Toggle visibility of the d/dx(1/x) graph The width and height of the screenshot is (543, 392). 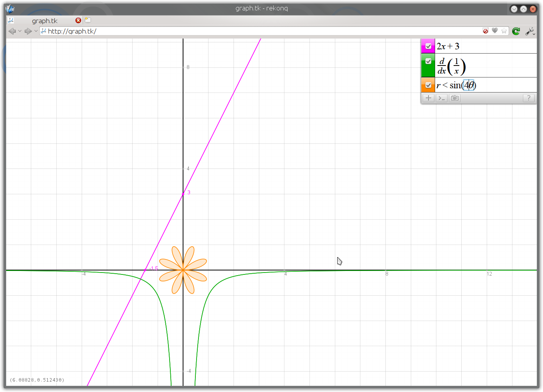pyautogui.click(x=428, y=61)
